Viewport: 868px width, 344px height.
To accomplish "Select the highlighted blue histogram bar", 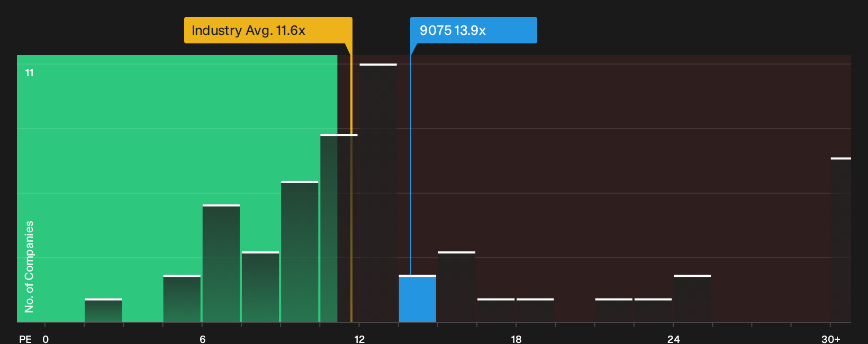I will (418, 298).
